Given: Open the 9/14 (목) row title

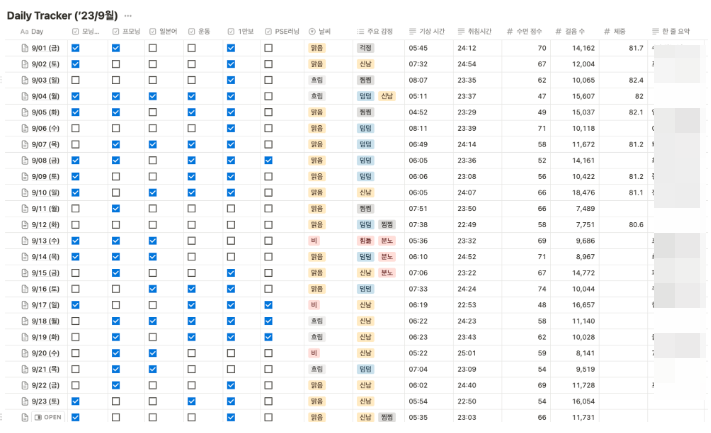Looking at the screenshot, I should (45, 257).
